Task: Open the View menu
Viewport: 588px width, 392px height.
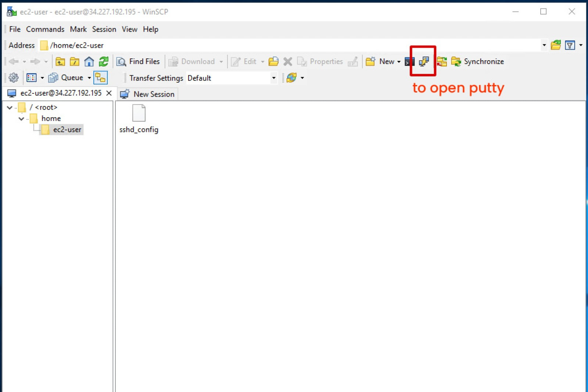Action: [130, 29]
